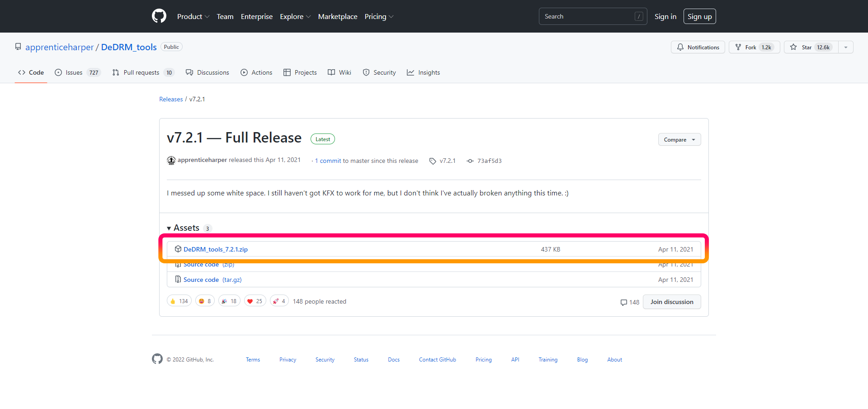Open the release author apprenticeharper link
The image size is (868, 409).
click(x=202, y=160)
